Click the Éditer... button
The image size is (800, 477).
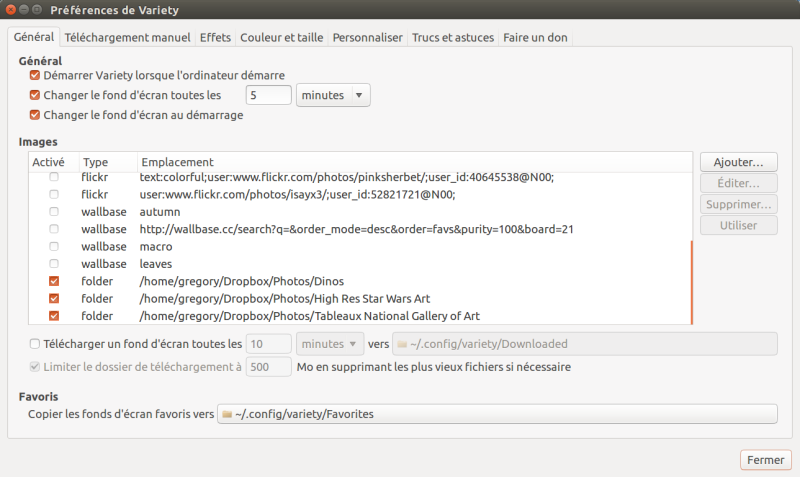[738, 183]
